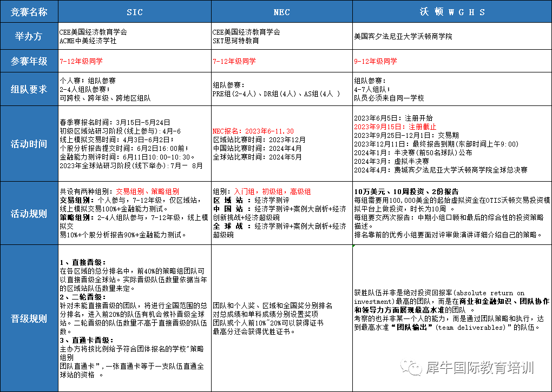Image resolution: width=552 pixels, height=392 pixels.
Task: Click red 2023年9月15日：注册截止 text
Action: [x=395, y=127]
